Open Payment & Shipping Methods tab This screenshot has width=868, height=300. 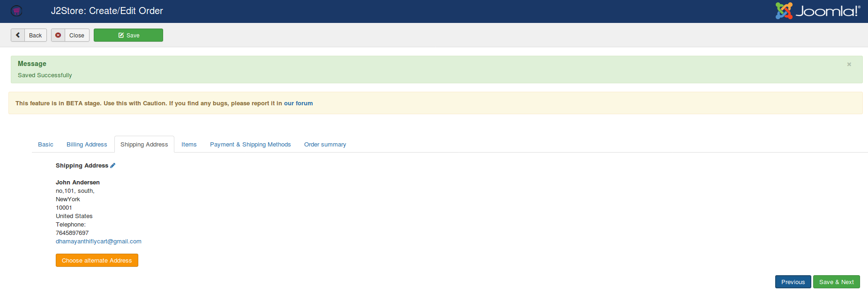[x=250, y=145]
